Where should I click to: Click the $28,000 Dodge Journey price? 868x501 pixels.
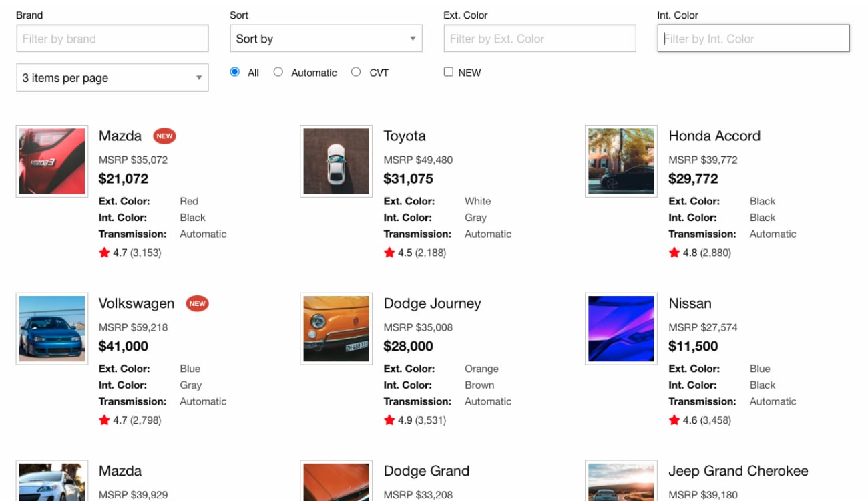pyautogui.click(x=409, y=347)
